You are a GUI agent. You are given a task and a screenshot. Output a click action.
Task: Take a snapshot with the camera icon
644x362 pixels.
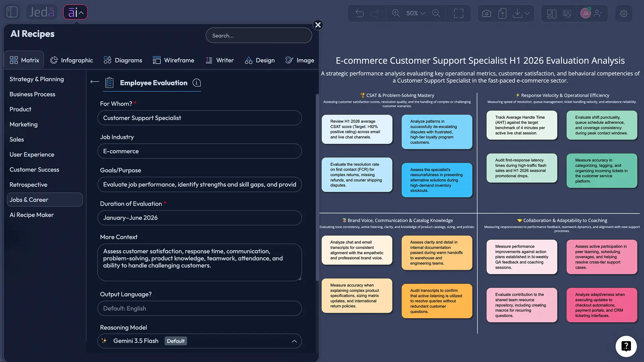tap(486, 13)
